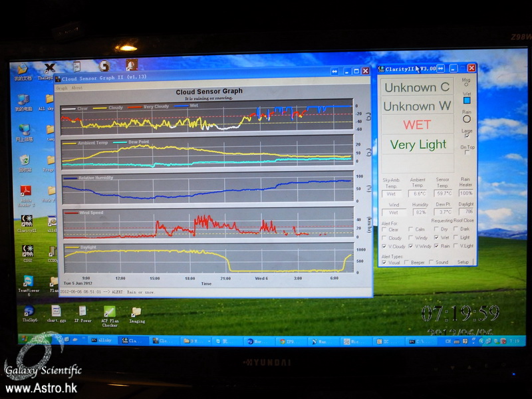The width and height of the screenshot is (532, 399).
Task: Select the Rain indicator circle
Action: pos(467,119)
